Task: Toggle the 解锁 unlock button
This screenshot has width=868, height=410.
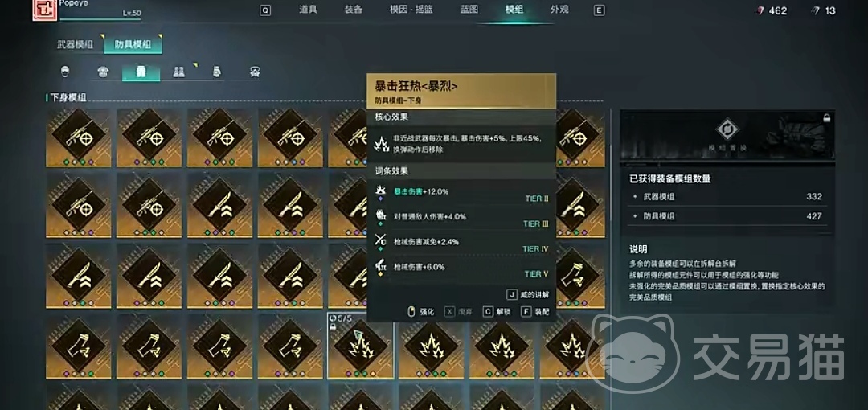Action: (x=497, y=312)
